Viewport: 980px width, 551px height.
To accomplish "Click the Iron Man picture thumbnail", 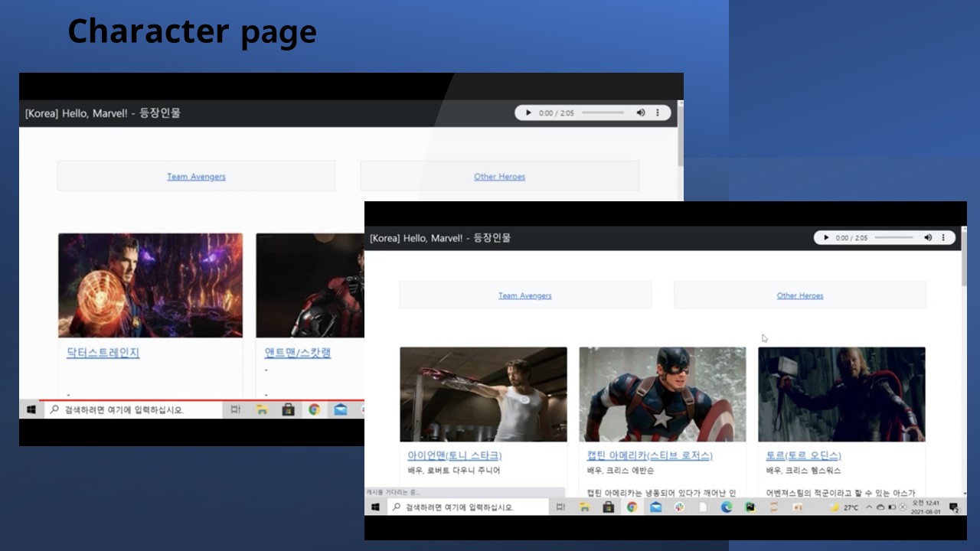I will click(x=483, y=394).
